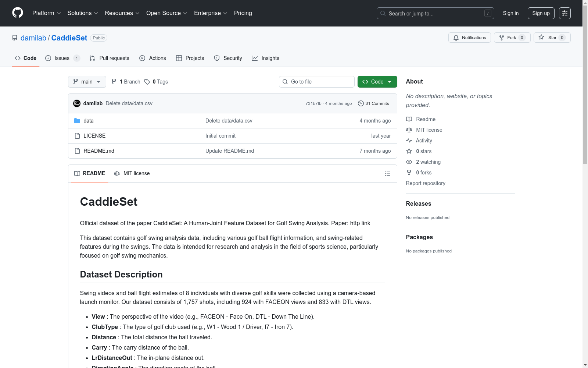This screenshot has height=368, width=588.
Task: View 0 forks in About sidebar
Action: 419,173
